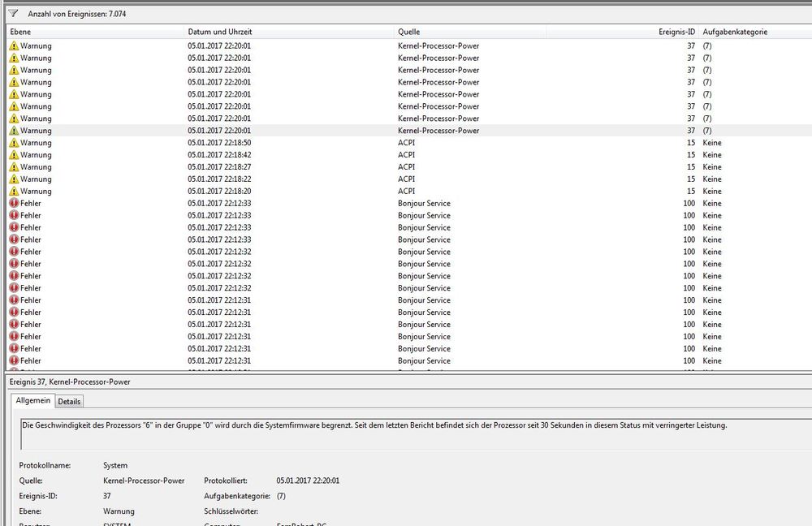Click the Protokollname value System in details
This screenshot has height=526, width=812.
coord(115,466)
